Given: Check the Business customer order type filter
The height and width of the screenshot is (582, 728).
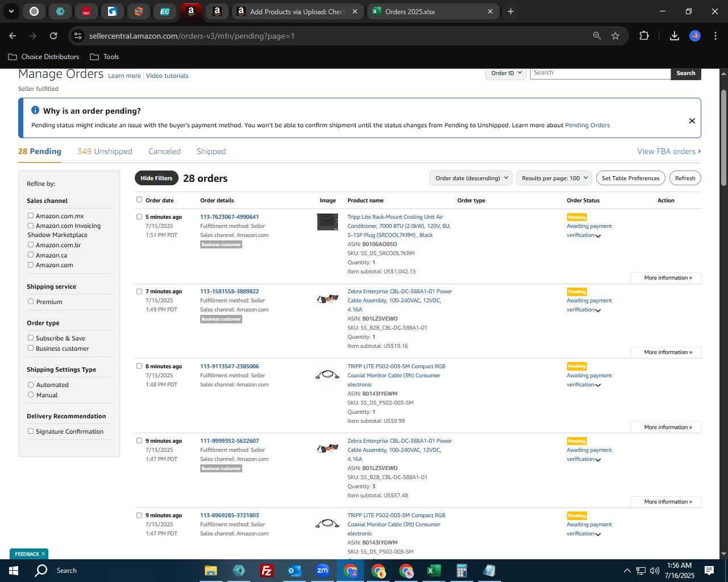Looking at the screenshot, I should pos(31,348).
